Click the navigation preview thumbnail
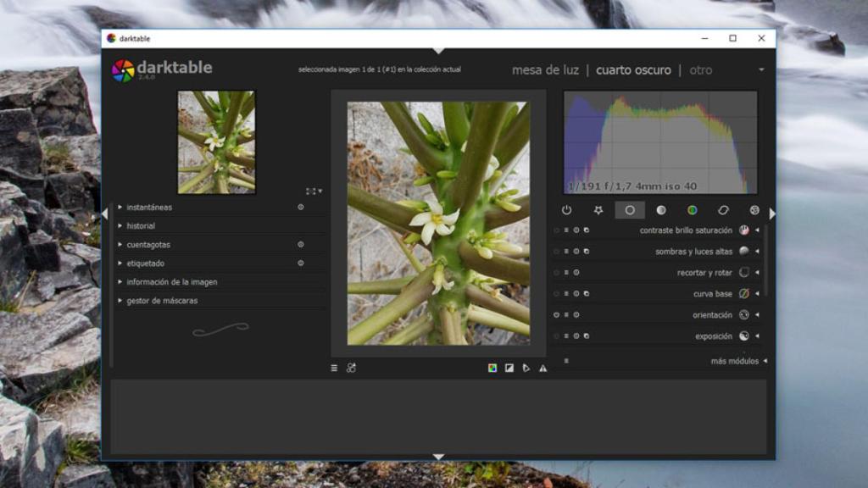Viewport: 868px width, 488px height. click(x=216, y=142)
